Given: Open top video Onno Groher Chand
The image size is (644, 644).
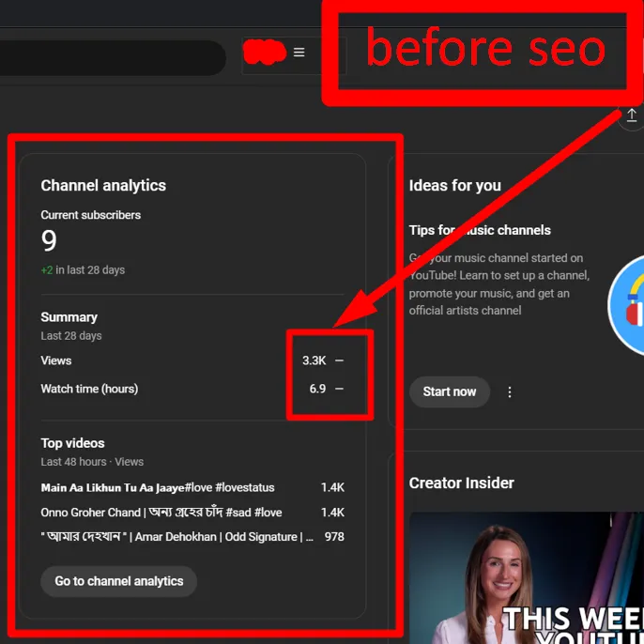Looking at the screenshot, I should (x=161, y=513).
